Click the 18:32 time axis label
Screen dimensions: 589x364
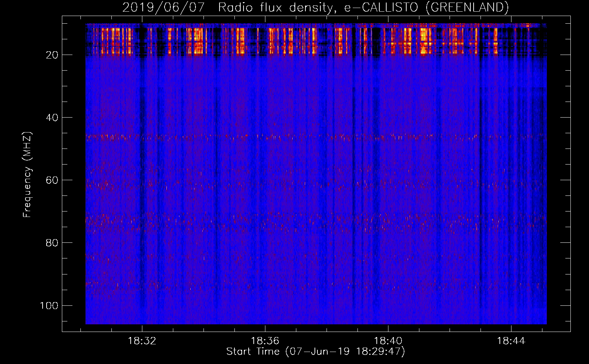click(142, 341)
